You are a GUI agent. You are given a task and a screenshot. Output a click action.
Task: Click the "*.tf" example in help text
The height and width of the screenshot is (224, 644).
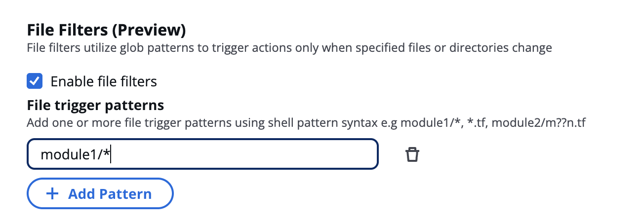click(476, 122)
